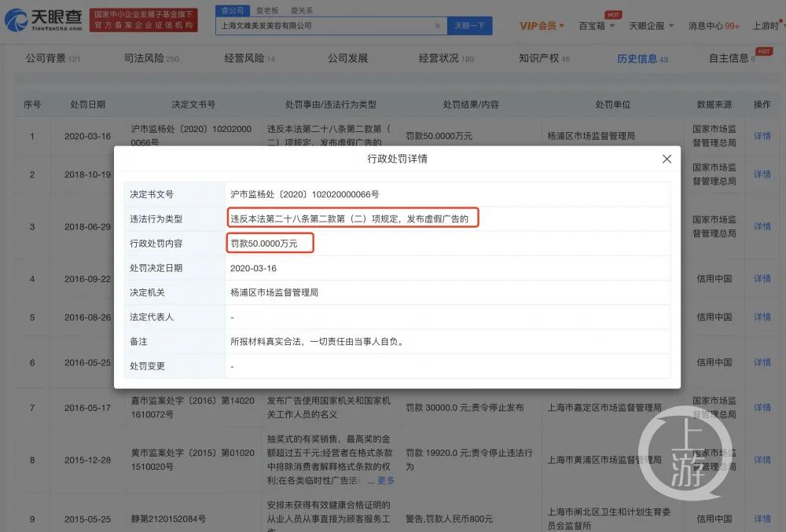Switch to the 公司背景 tab
Image resolution: width=786 pixels, height=532 pixels.
[x=53, y=58]
